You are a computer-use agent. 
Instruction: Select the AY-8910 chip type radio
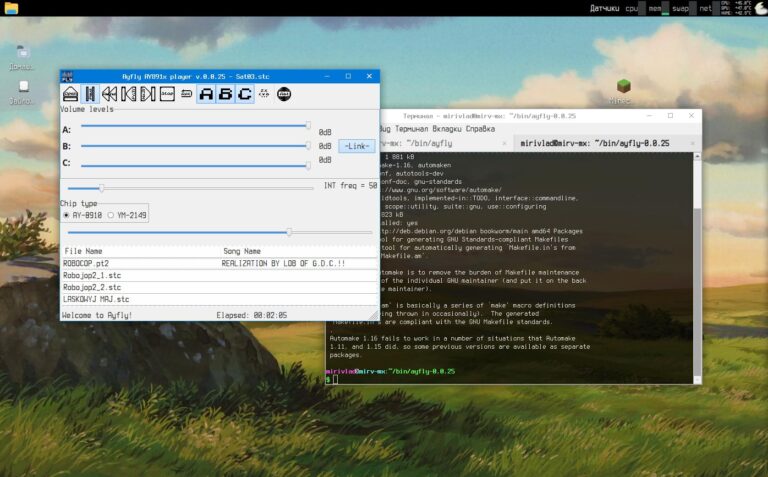coord(66,215)
